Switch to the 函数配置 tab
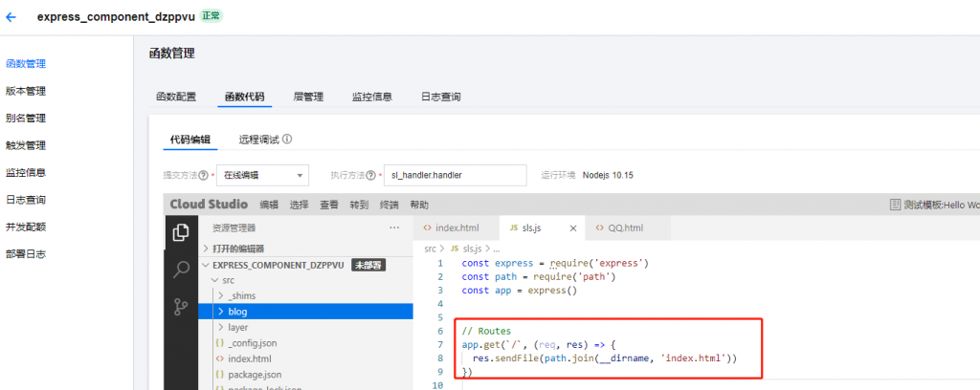Viewport: 980px width, 390px height. pyautogui.click(x=176, y=97)
